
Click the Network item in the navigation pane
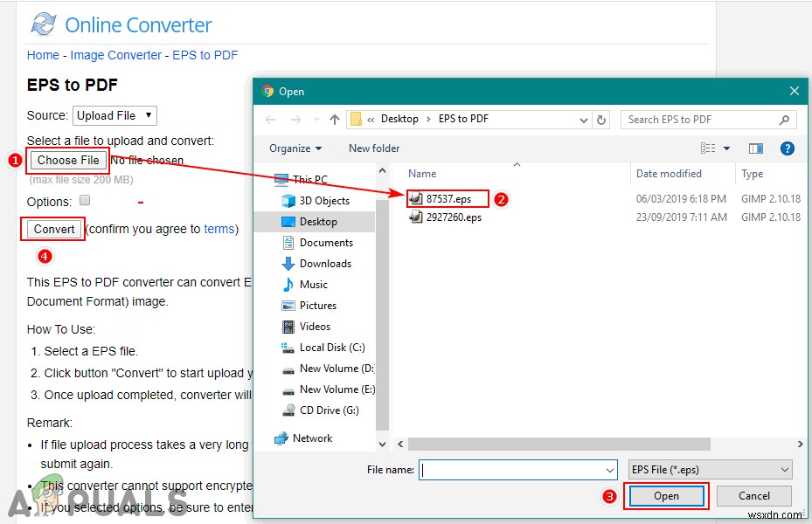tap(314, 438)
